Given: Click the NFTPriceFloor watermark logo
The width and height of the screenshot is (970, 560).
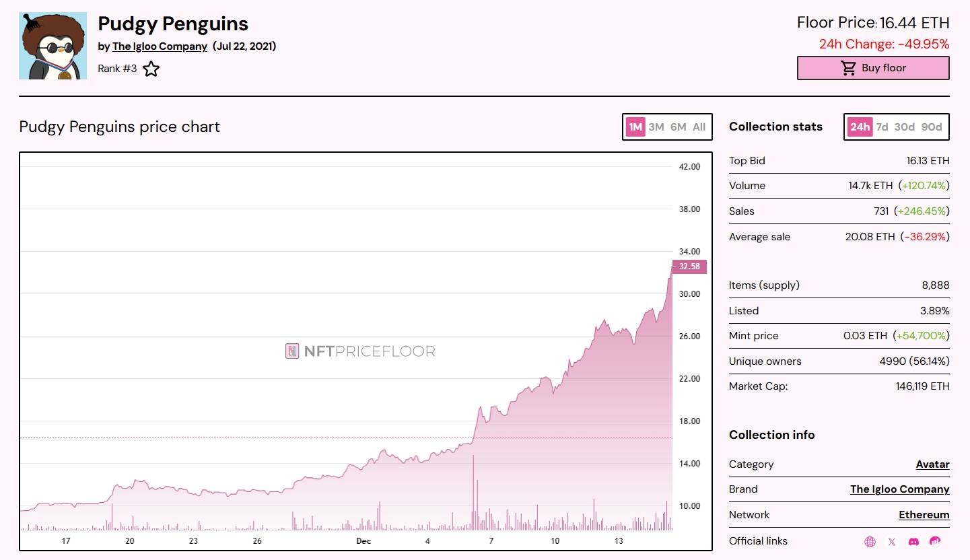Looking at the screenshot, I should click(x=360, y=351).
